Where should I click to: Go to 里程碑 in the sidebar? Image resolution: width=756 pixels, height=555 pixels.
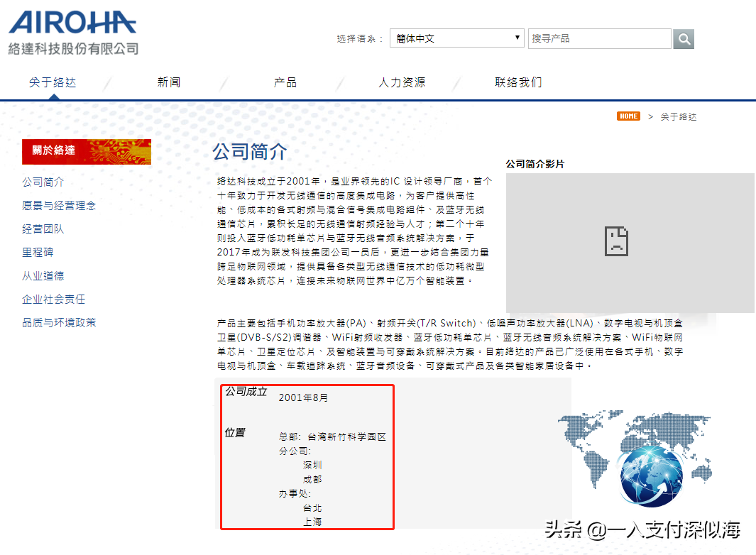[38, 252]
